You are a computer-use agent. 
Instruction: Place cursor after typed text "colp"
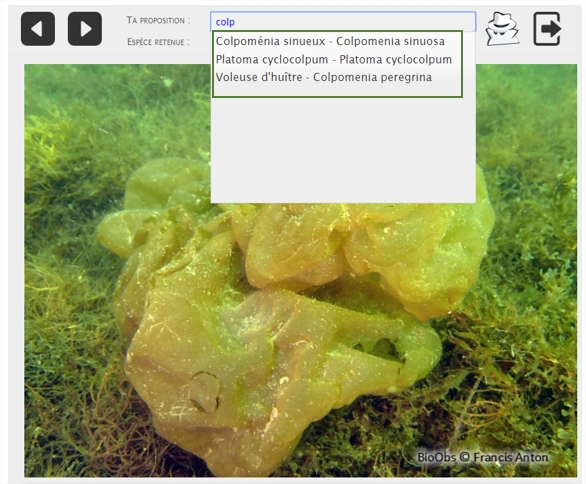[x=235, y=22]
